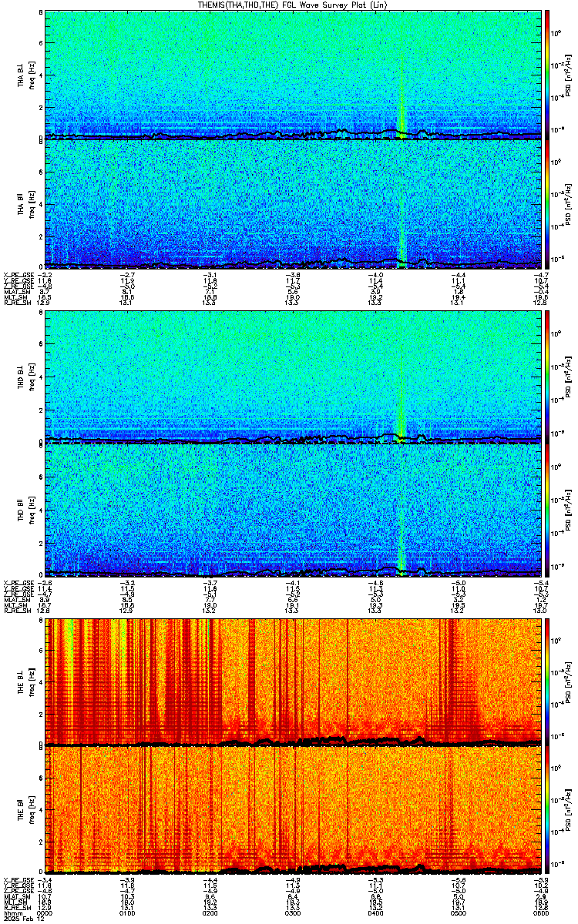Screen dimensions: 578x924
Task: Click the THA B-perpendicular spectrogram panel
Action: [x=294, y=75]
